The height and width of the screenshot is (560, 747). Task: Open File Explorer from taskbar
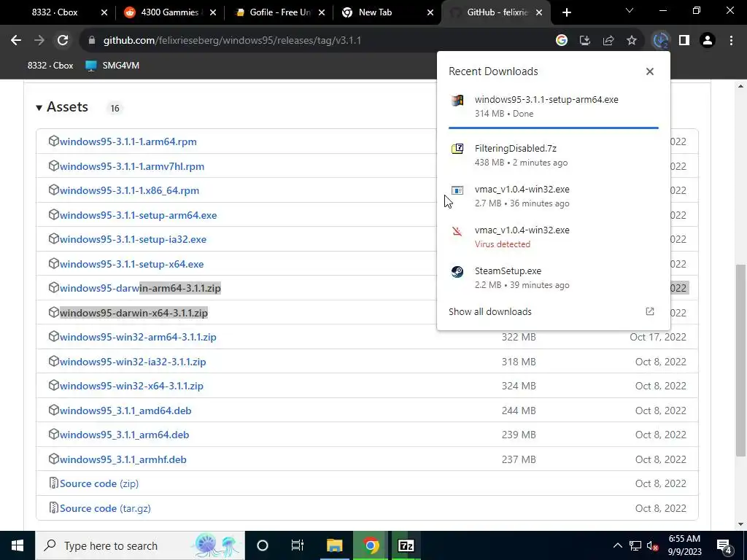click(334, 545)
